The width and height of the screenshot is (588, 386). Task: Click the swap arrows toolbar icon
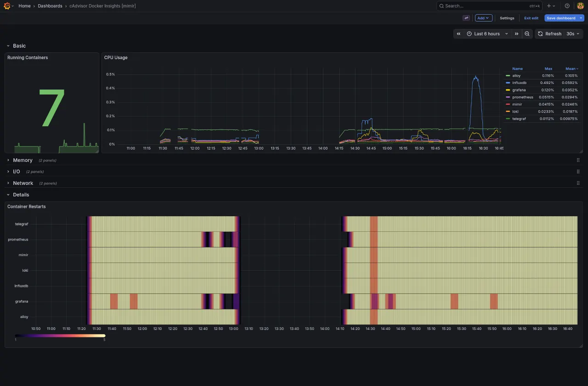pyautogui.click(x=466, y=18)
